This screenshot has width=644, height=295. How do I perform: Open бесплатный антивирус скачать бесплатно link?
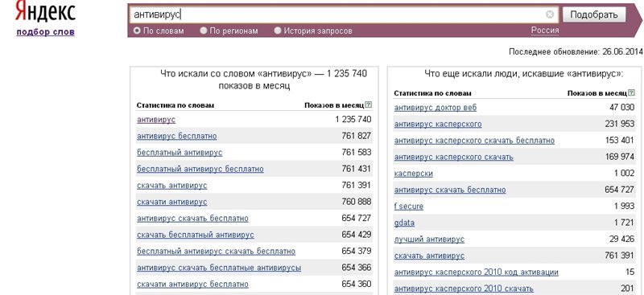(216, 251)
